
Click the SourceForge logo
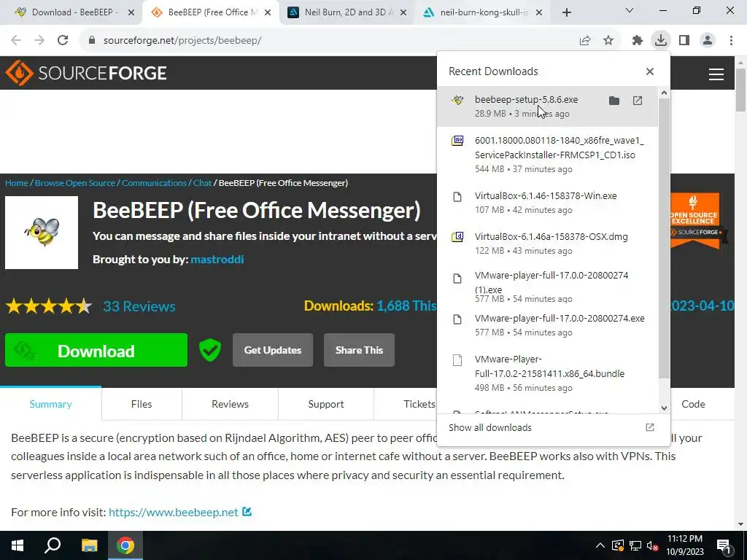coord(86,73)
